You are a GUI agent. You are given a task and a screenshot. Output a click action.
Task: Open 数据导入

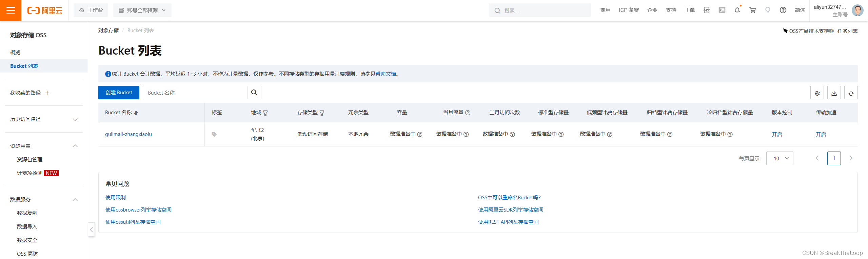(27, 226)
